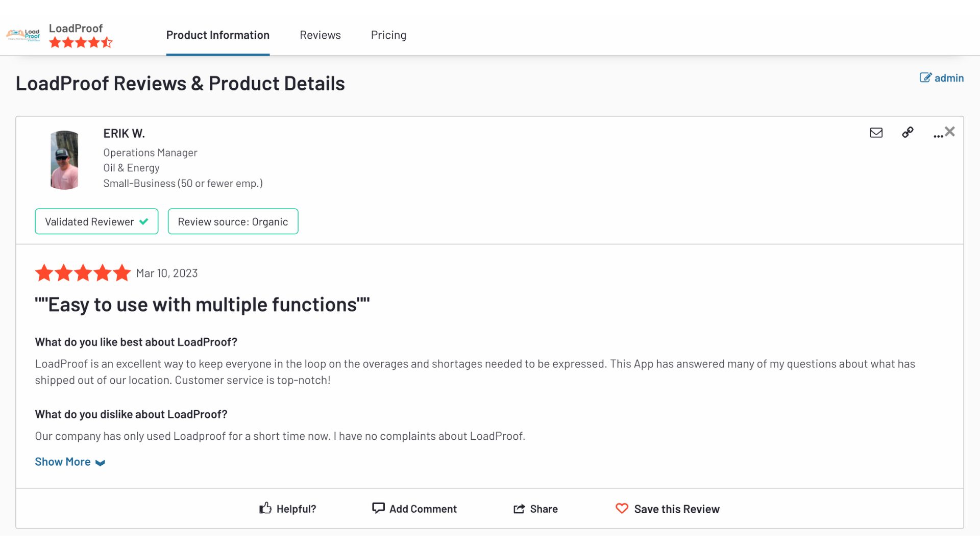Toggle the heart to save this review
The image size is (980, 551).
coord(622,509)
